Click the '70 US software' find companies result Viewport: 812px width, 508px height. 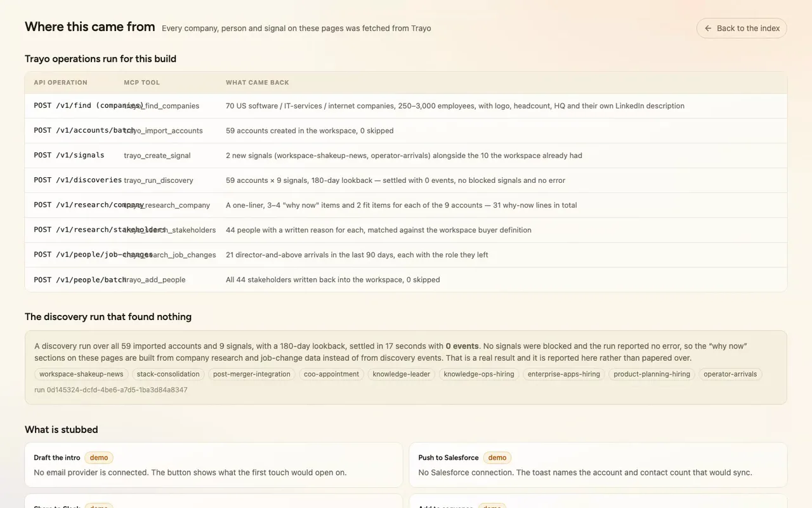[x=455, y=106]
